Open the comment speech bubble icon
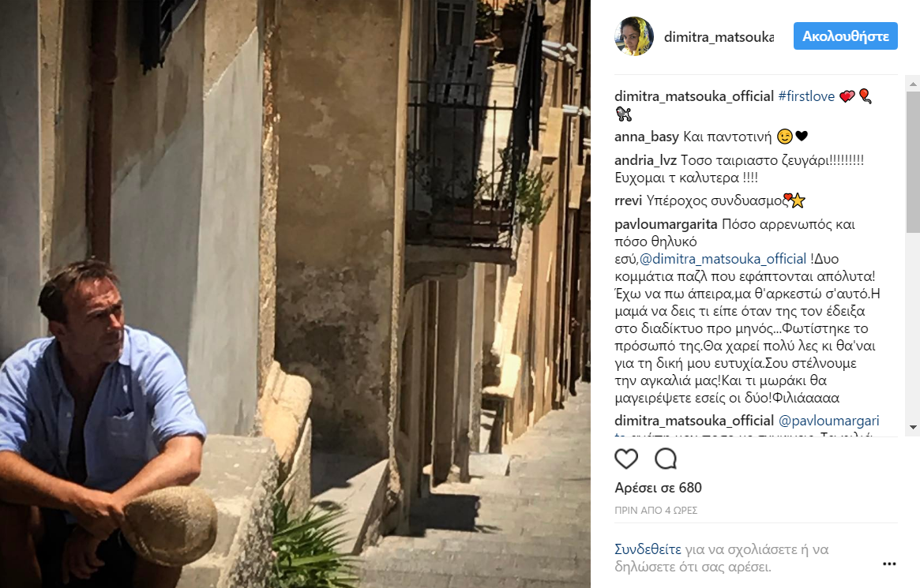The width and height of the screenshot is (920, 588). pyautogui.click(x=666, y=459)
